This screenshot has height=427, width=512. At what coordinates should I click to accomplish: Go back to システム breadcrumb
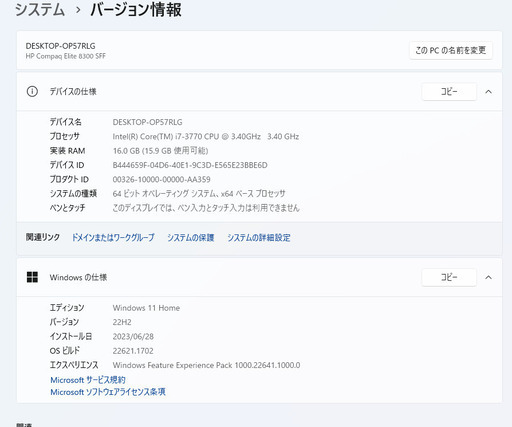pos(40,9)
